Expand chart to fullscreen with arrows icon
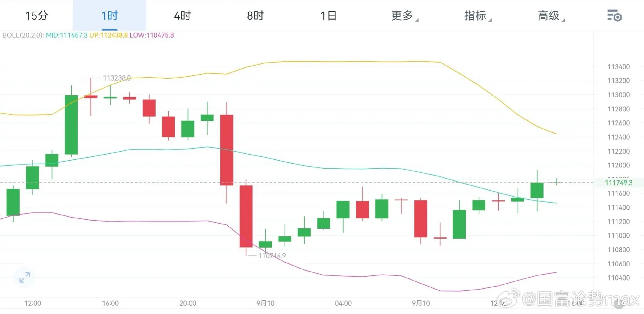 24,277
